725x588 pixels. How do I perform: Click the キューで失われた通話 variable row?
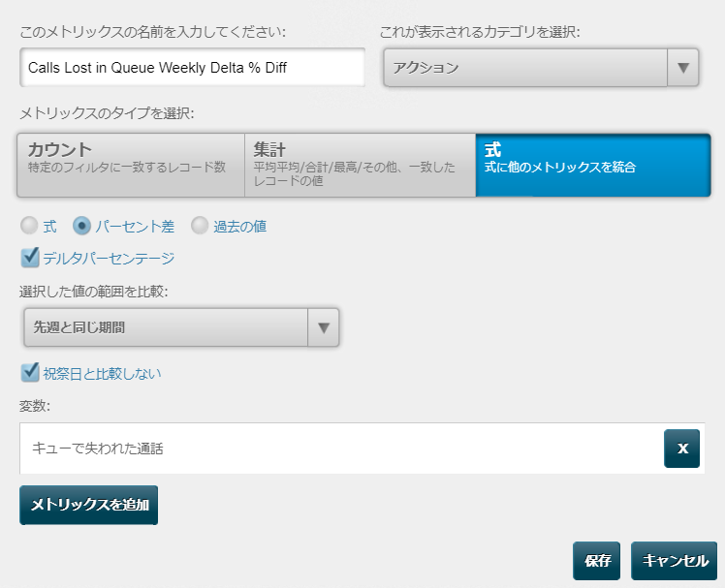362,448
